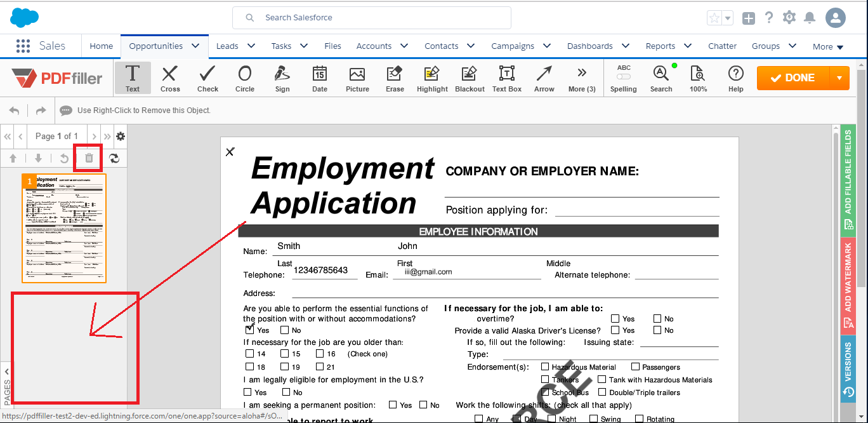This screenshot has width=868, height=423.
Task: Open the user profile avatar
Action: 836,18
